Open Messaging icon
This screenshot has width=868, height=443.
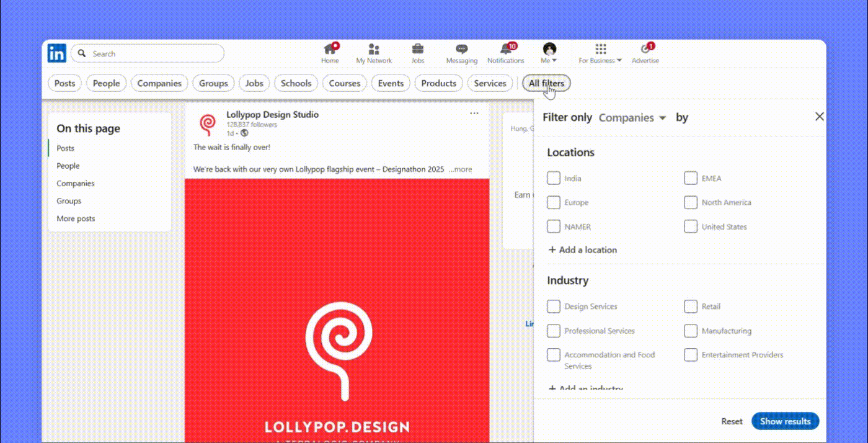(x=461, y=50)
